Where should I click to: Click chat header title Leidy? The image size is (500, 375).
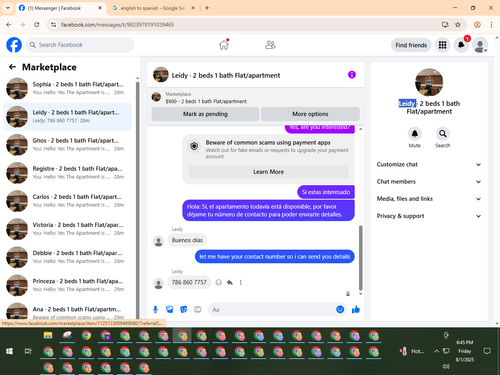[226, 75]
